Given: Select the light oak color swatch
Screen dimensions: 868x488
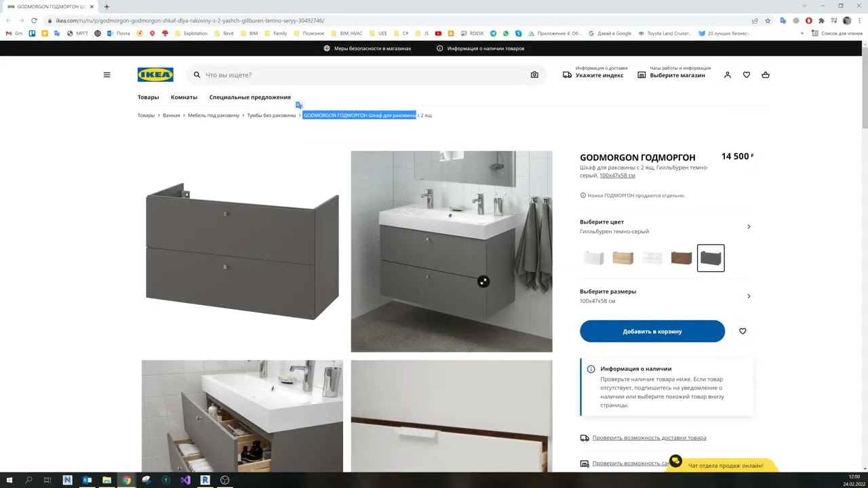Looking at the screenshot, I should coord(623,258).
